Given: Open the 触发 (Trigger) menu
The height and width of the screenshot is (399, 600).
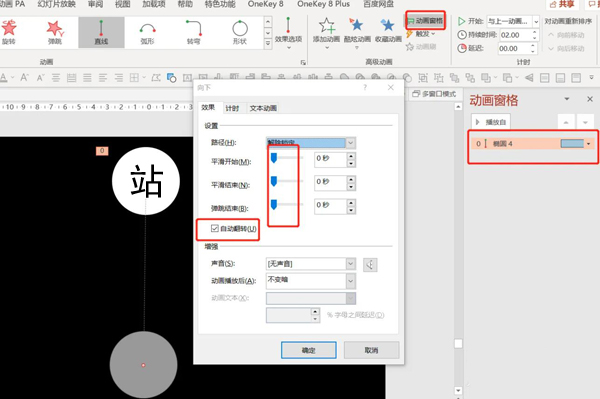Looking at the screenshot, I should [421, 34].
